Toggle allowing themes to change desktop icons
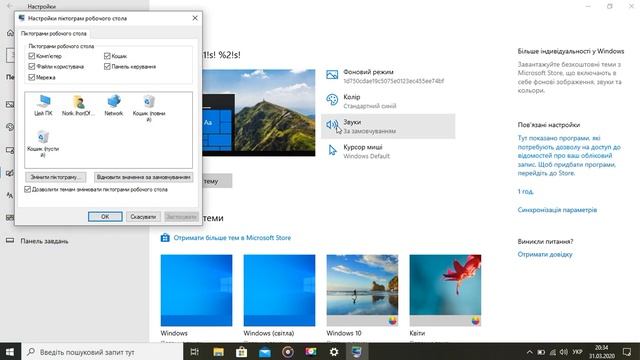This screenshot has width=640, height=360. pyautogui.click(x=28, y=189)
